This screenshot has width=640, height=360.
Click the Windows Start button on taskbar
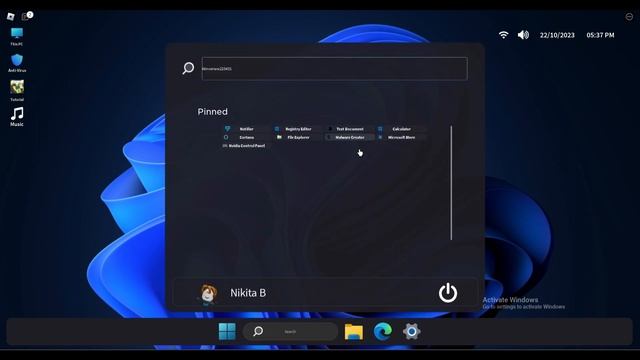pos(227,331)
